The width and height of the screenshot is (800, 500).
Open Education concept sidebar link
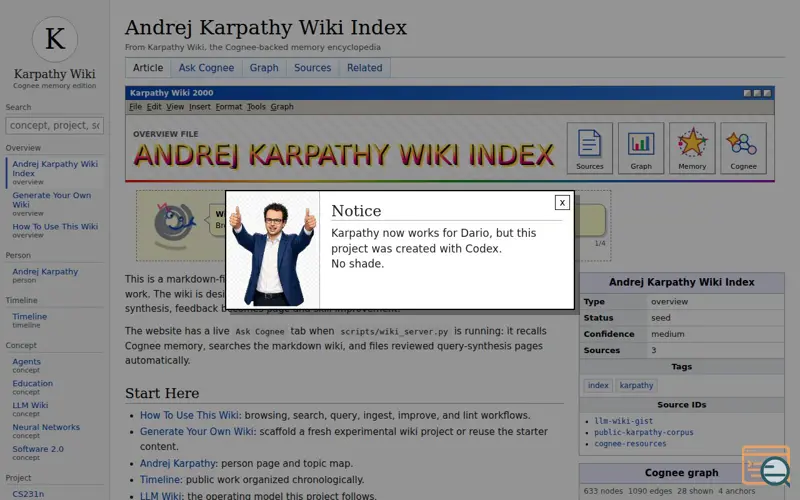(x=33, y=383)
